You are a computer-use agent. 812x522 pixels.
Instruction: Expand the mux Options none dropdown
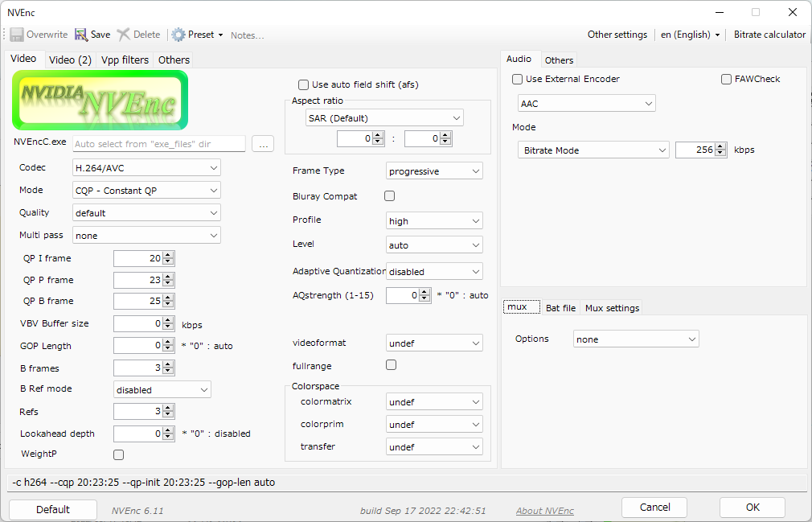(636, 339)
